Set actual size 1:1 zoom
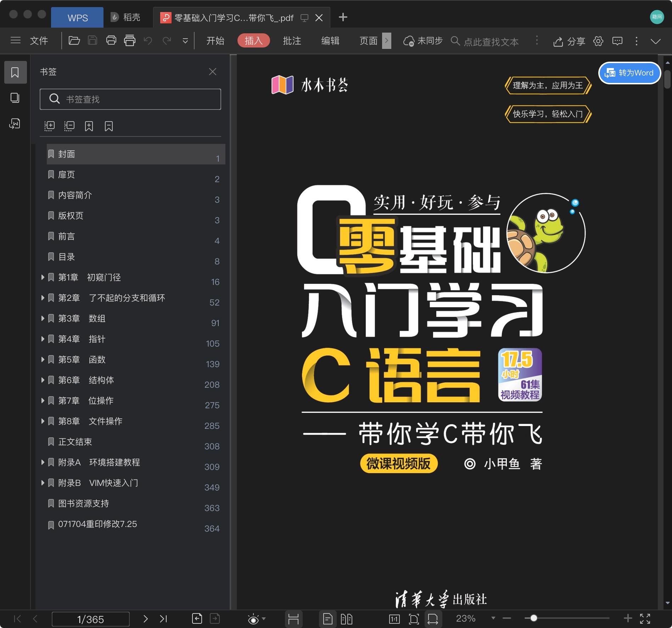The image size is (672, 628). click(394, 619)
